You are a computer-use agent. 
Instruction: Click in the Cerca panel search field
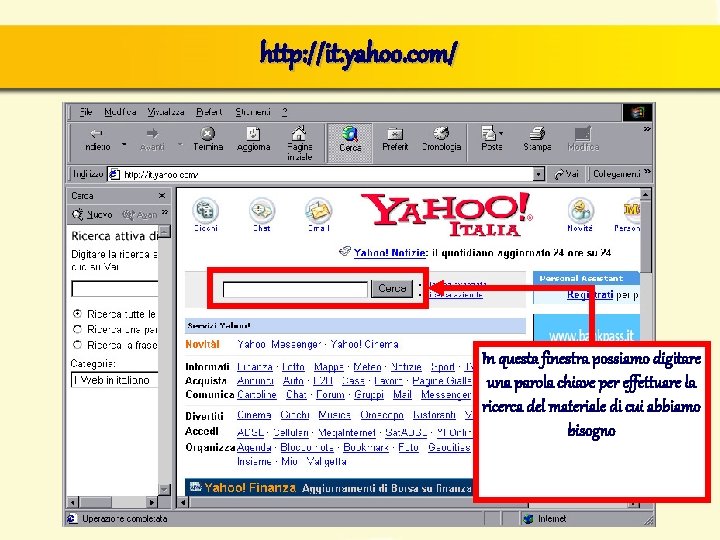115,289
